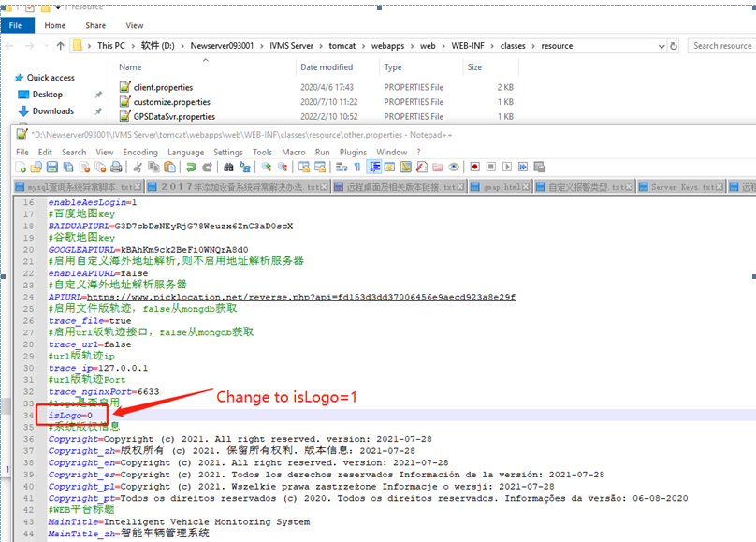This screenshot has width=756, height=542.
Task: Click the Save icon in Notepad++ toolbar
Action: tap(52, 167)
